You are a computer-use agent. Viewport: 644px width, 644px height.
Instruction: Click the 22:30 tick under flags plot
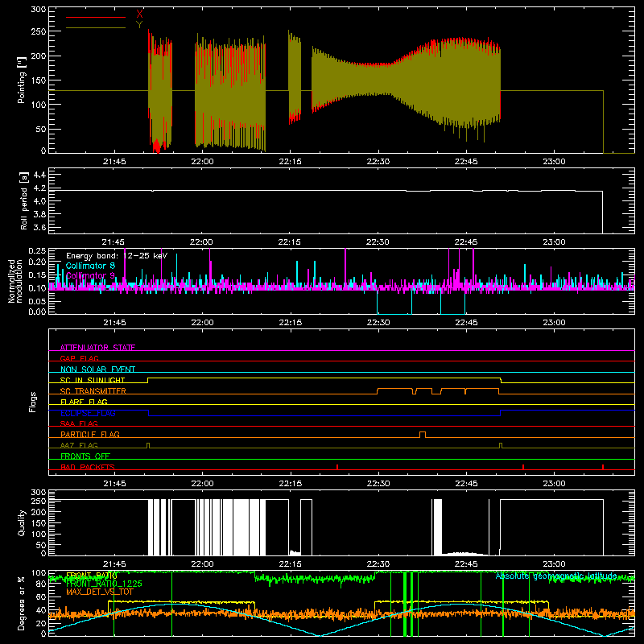[x=378, y=484]
